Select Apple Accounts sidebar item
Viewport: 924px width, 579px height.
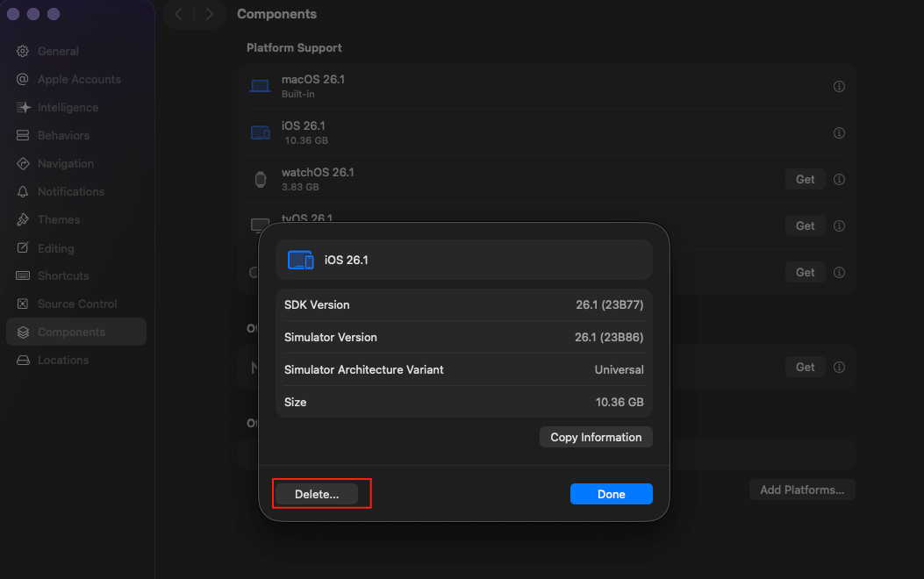(x=79, y=79)
